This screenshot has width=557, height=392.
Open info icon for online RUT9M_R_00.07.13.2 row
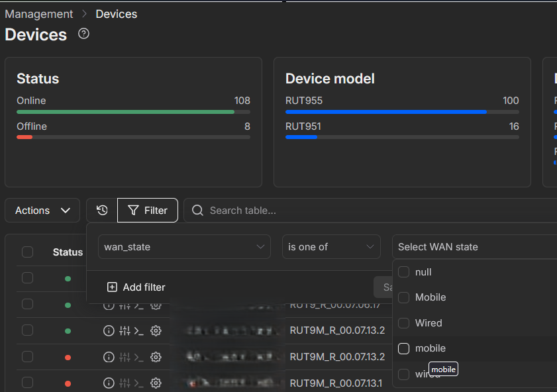click(109, 330)
